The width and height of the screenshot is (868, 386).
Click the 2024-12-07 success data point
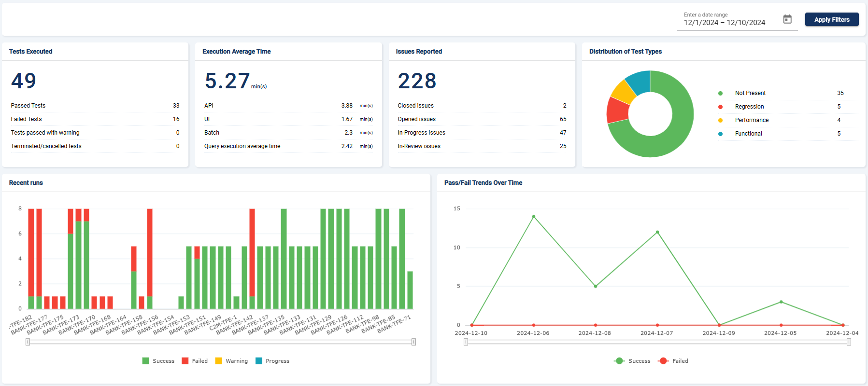pos(657,232)
